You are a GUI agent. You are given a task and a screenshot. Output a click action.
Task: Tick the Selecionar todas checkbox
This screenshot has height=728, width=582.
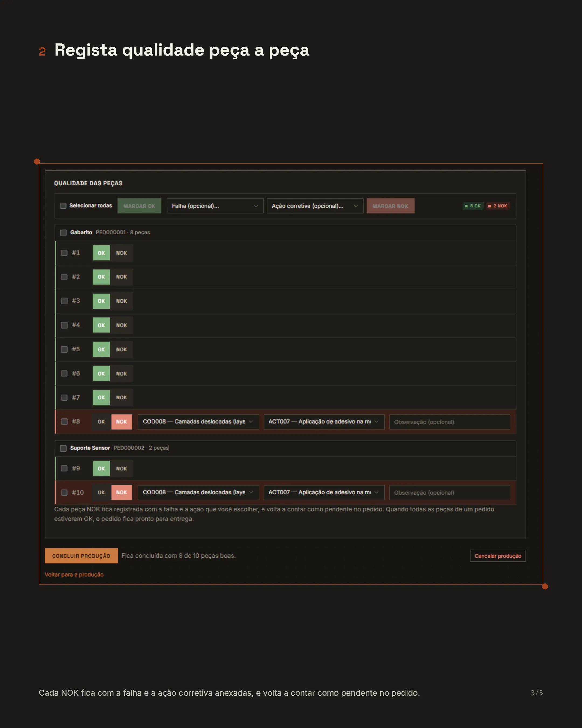point(63,206)
